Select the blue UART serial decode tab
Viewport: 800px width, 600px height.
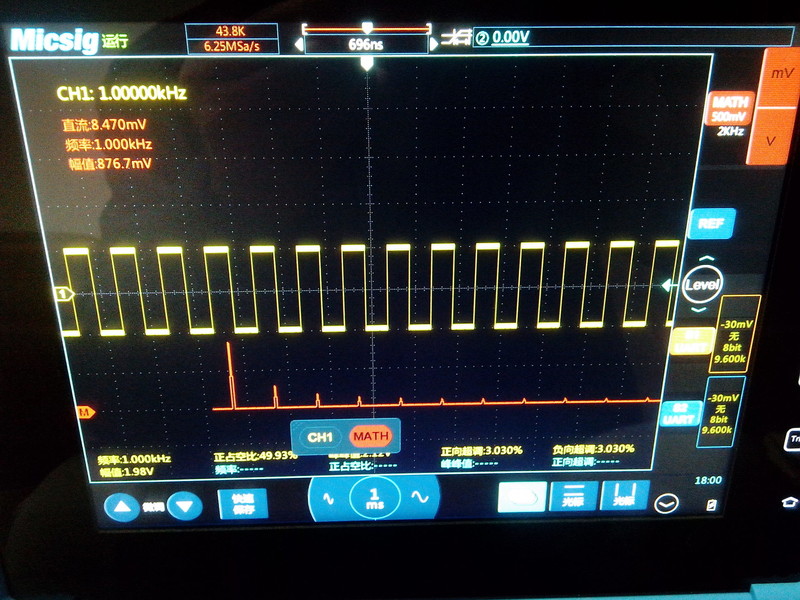(684, 412)
